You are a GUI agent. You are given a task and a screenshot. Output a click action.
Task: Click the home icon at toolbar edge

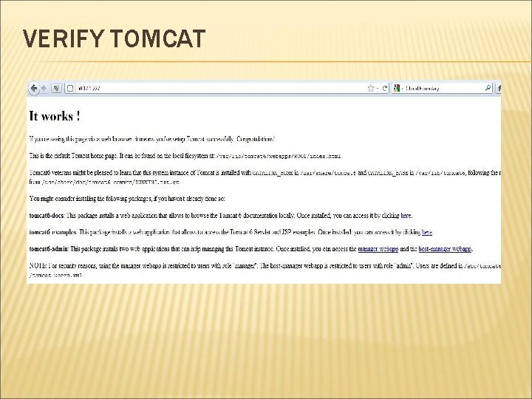pos(499,89)
